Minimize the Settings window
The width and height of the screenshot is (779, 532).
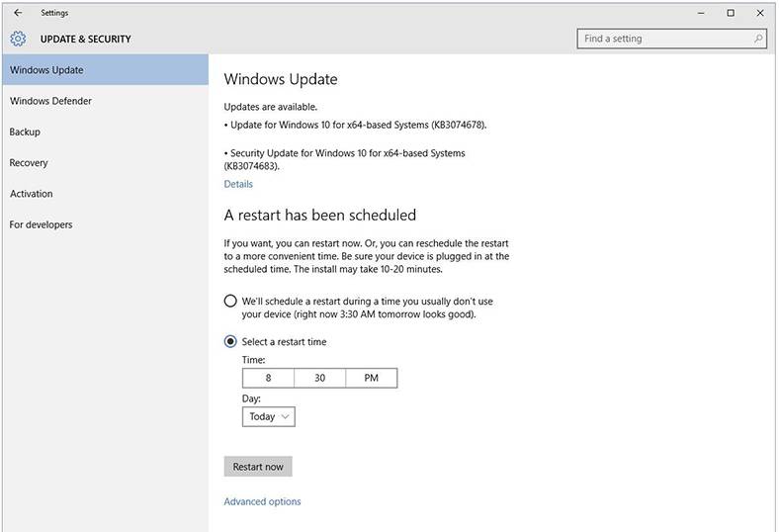(701, 13)
